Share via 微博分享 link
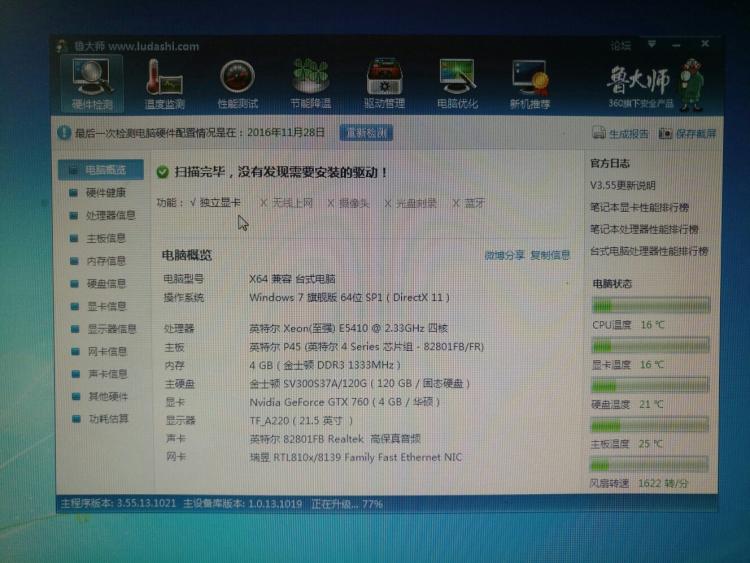This screenshot has height=563, width=750. (x=504, y=255)
